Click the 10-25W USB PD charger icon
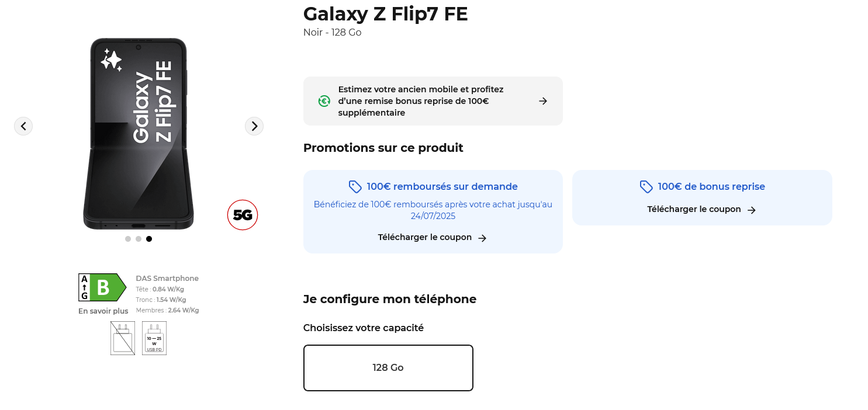Screen dimensions: 868x410 154,338
